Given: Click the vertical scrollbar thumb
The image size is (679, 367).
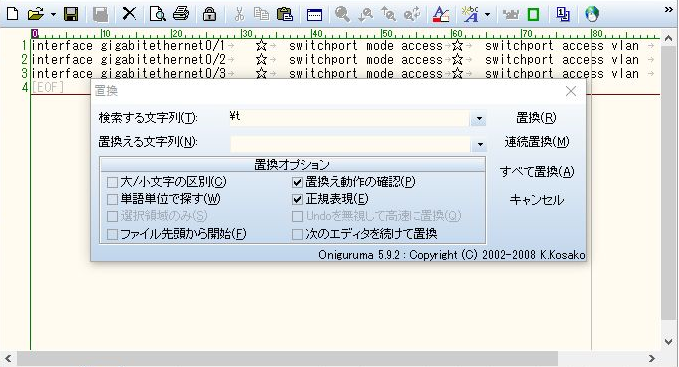Looking at the screenshot, I should click(668, 183).
